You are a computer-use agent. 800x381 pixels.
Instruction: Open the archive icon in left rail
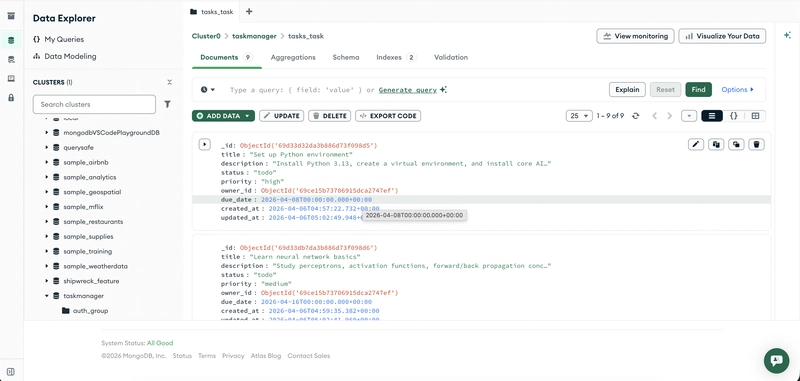click(x=11, y=16)
